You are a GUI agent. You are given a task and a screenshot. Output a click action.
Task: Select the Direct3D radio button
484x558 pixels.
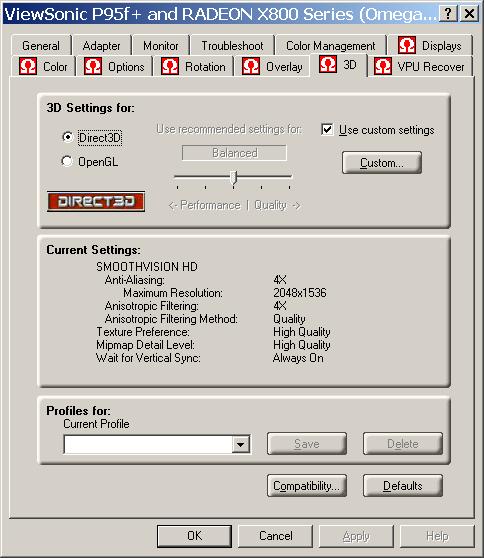tap(67, 137)
